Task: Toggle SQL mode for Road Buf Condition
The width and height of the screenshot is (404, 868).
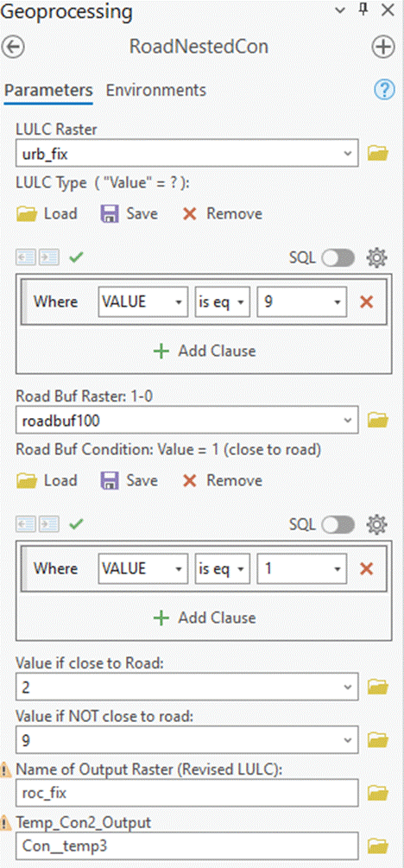Action: tap(338, 524)
